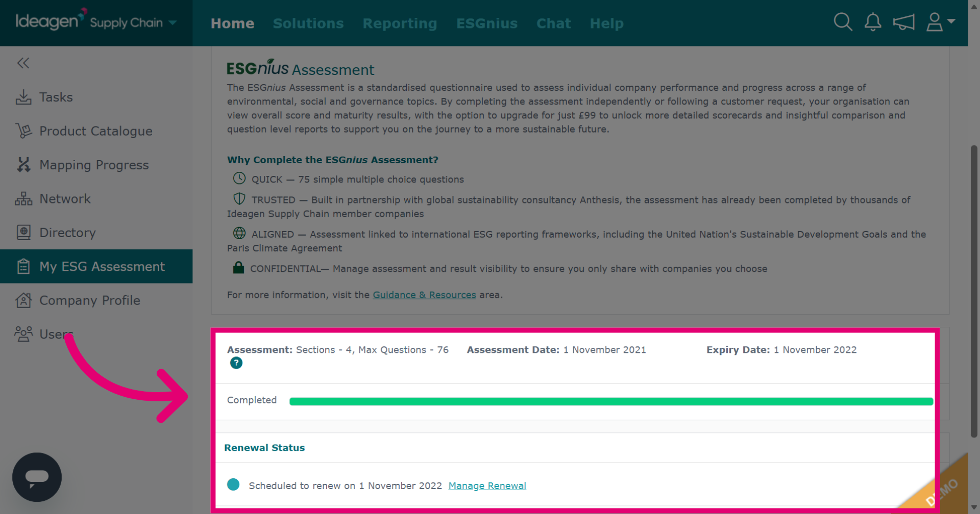Viewport: 980px width, 514px height.
Task: Click the QUICK clock icon
Action: [239, 178]
